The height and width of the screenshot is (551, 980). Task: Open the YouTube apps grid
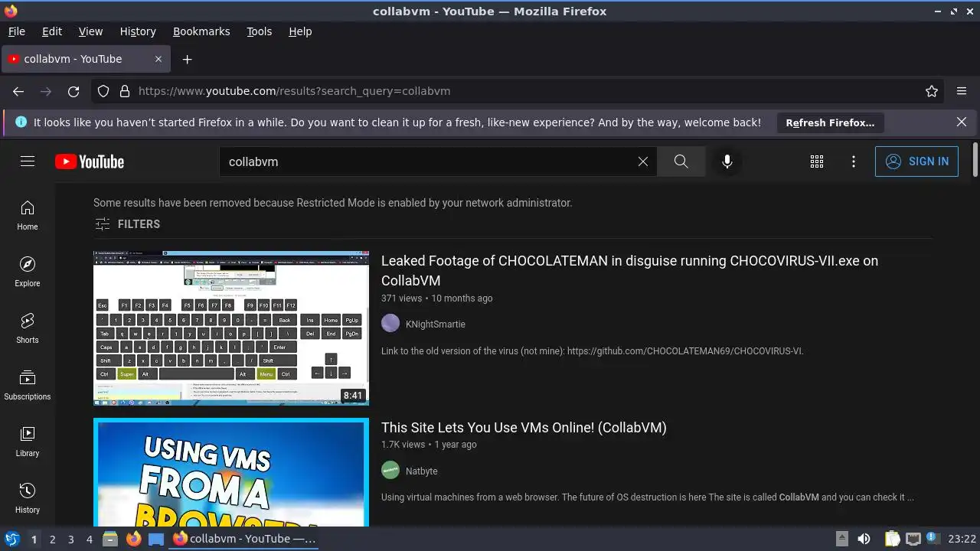(817, 161)
